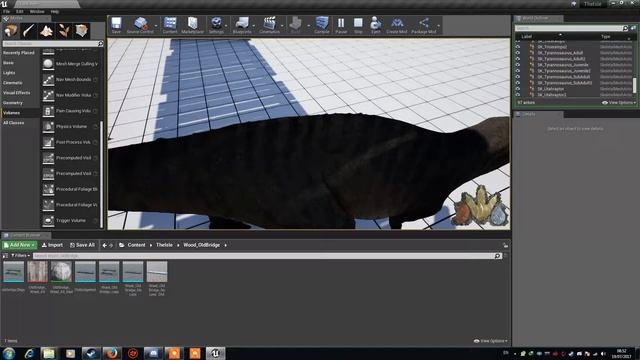Click the Save toolbar button
Viewport: 640px width, 360px height.
[116, 25]
